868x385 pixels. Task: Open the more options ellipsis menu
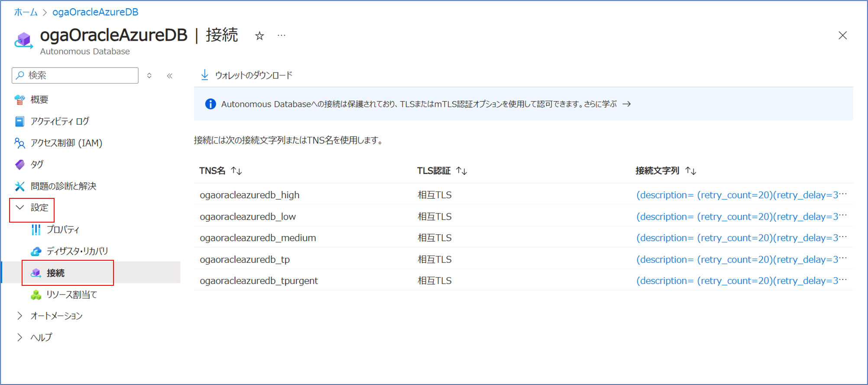(x=282, y=36)
